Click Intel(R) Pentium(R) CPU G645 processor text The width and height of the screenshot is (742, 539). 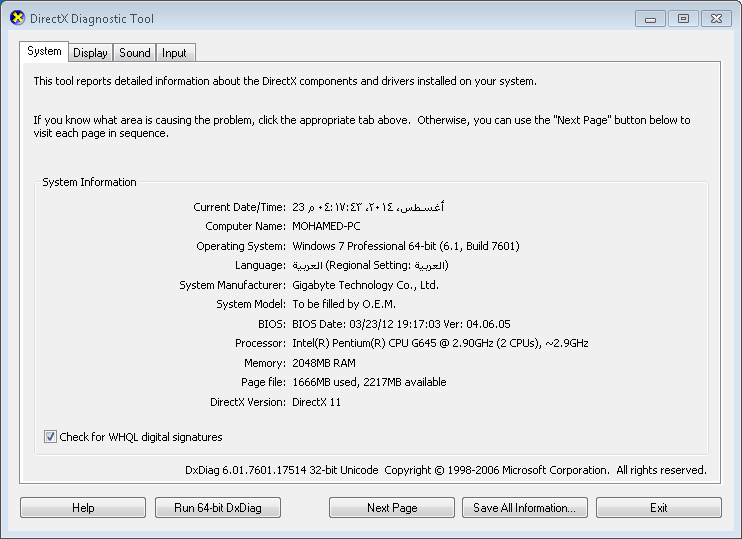(440, 343)
